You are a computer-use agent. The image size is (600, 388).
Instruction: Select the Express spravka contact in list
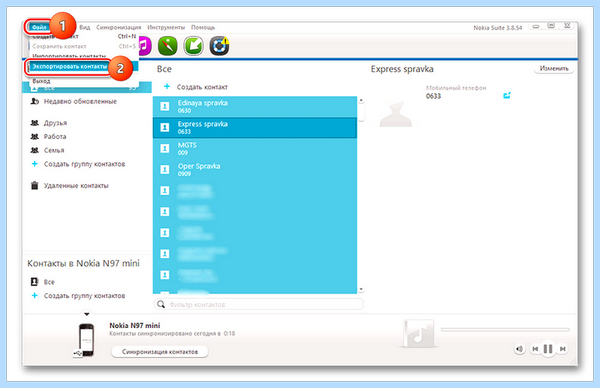(255, 127)
